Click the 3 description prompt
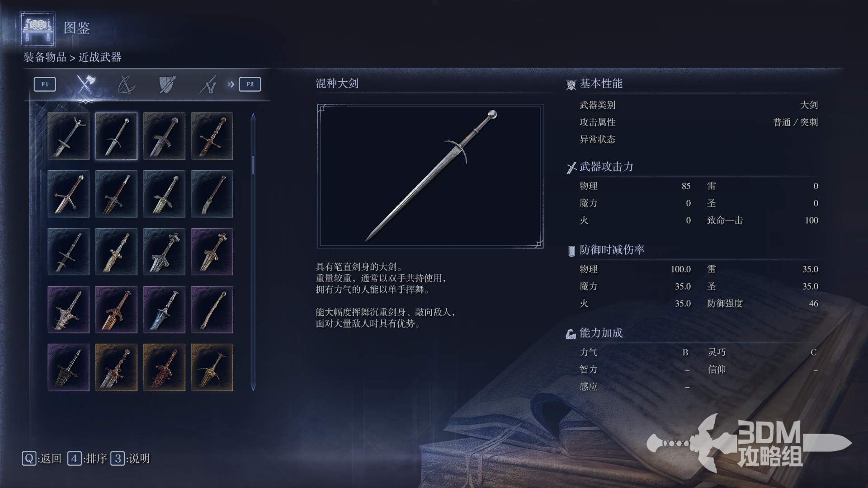Image resolution: width=868 pixels, height=488 pixels. click(x=130, y=459)
